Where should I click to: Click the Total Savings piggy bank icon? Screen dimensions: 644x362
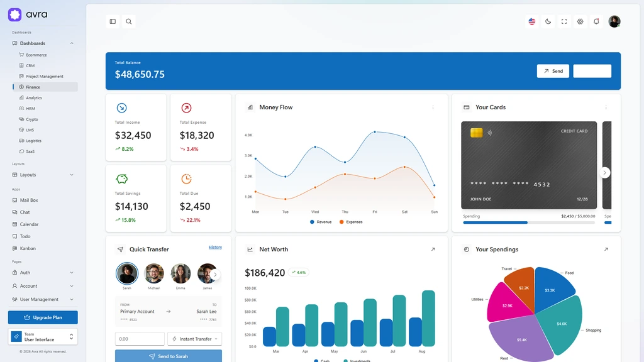(121, 179)
